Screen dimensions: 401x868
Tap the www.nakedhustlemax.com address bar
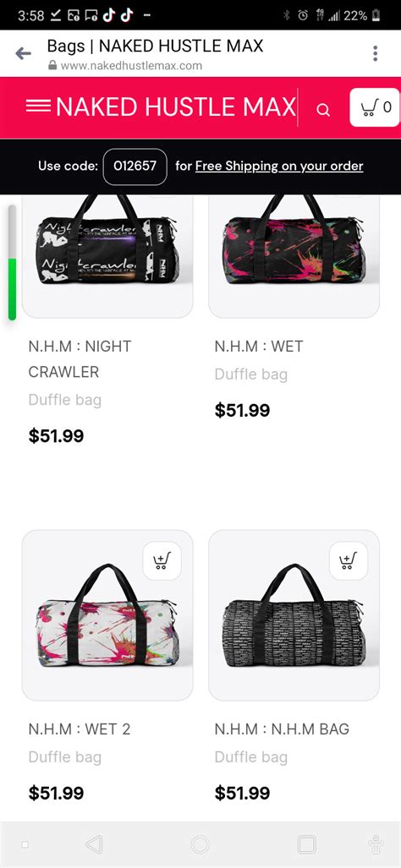point(131,66)
